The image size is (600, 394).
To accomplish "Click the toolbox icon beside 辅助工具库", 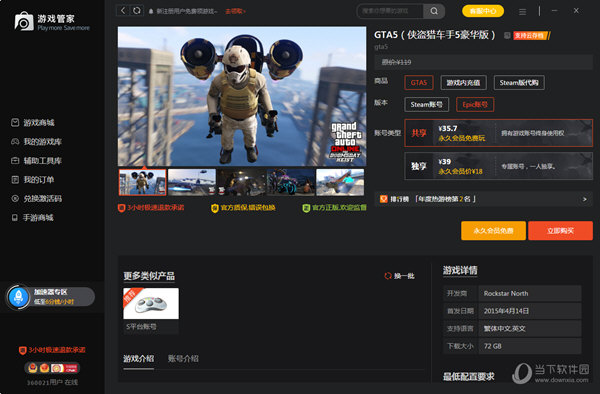I will pos(15,161).
